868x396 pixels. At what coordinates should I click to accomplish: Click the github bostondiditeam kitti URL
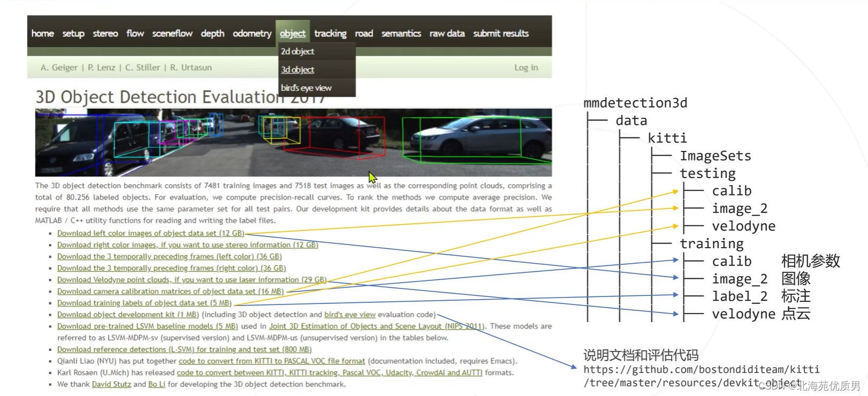(702, 376)
